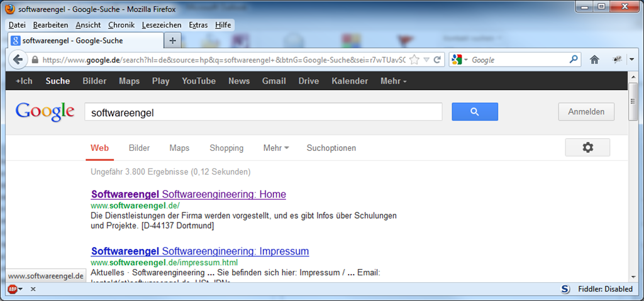Select the Web results tab
The image size is (644, 301).
click(100, 148)
